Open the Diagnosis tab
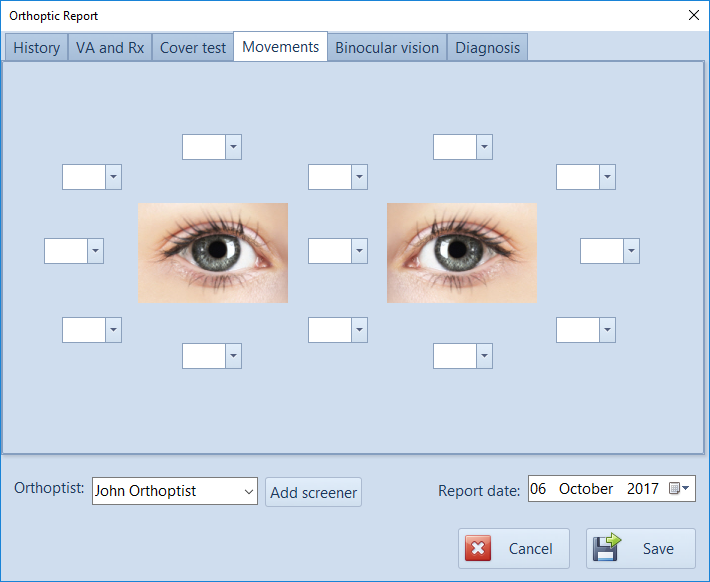Screen dimensions: 710x582 tap(487, 47)
